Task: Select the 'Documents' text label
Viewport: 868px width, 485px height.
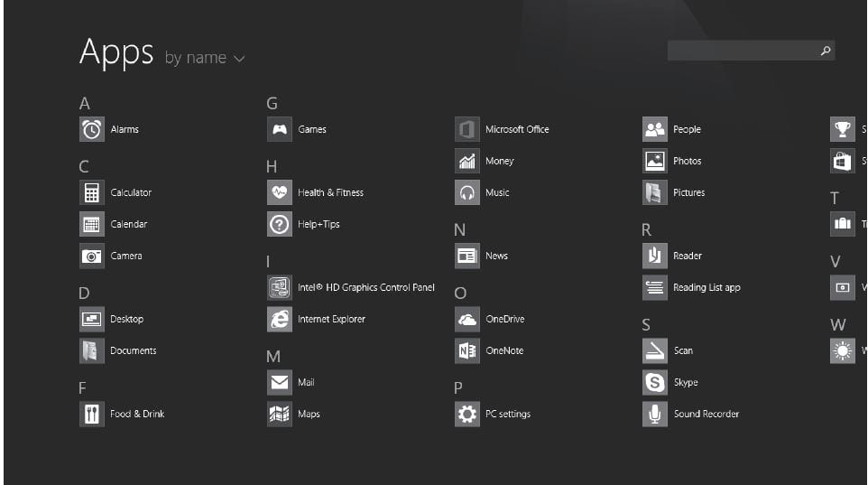Action: coord(134,350)
